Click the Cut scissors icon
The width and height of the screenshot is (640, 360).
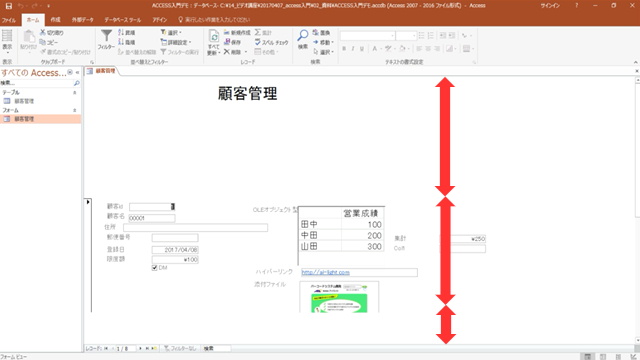pyautogui.click(x=42, y=32)
